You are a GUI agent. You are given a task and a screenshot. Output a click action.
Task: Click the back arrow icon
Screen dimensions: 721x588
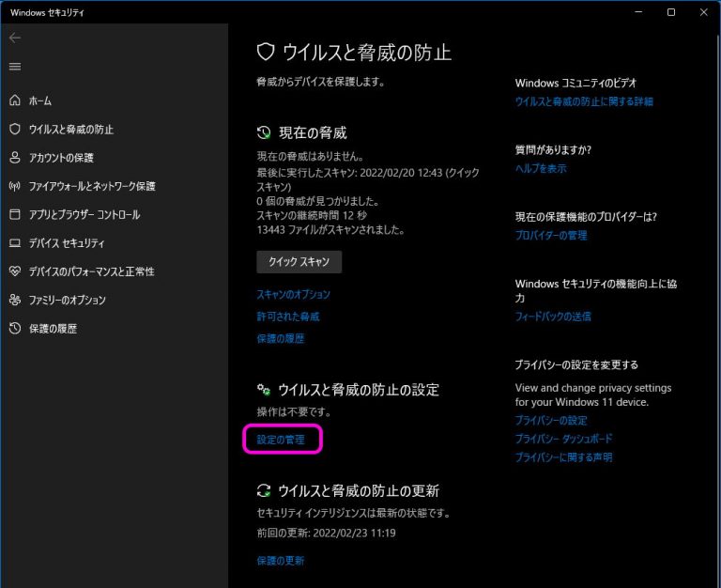15,38
